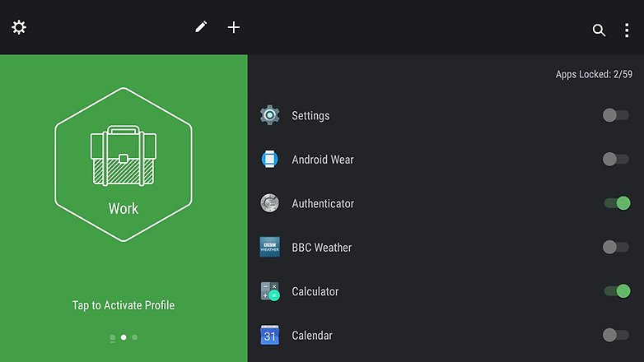
Task: Select the Calculator label
Action: (x=315, y=291)
